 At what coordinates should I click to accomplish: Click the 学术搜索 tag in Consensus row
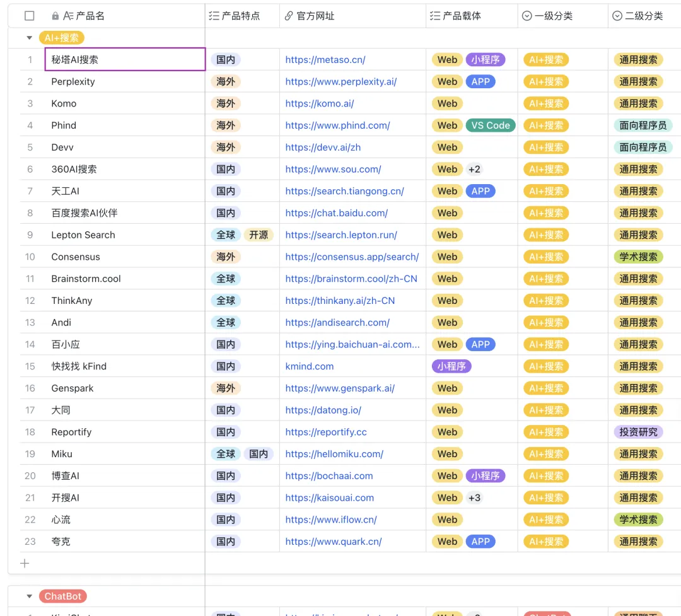pyautogui.click(x=638, y=257)
